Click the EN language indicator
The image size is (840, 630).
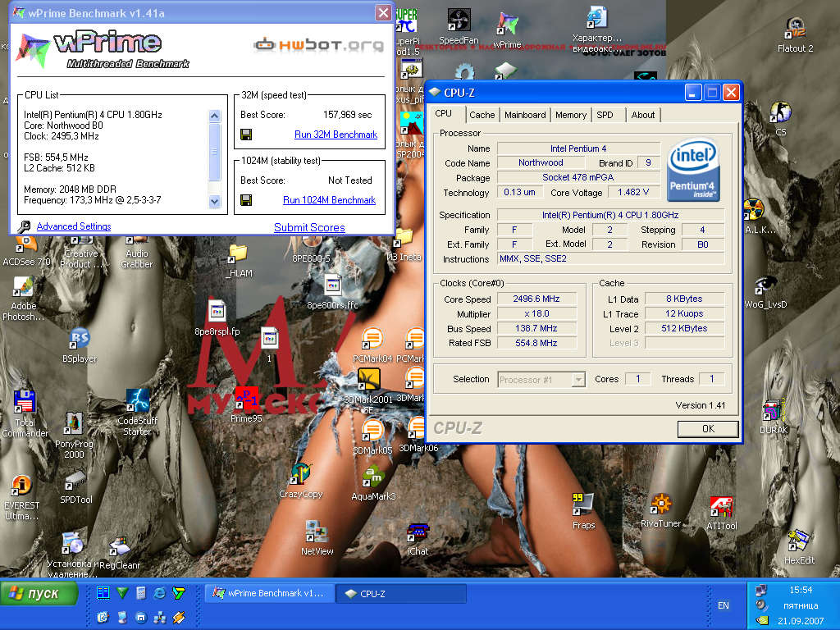pos(724,605)
